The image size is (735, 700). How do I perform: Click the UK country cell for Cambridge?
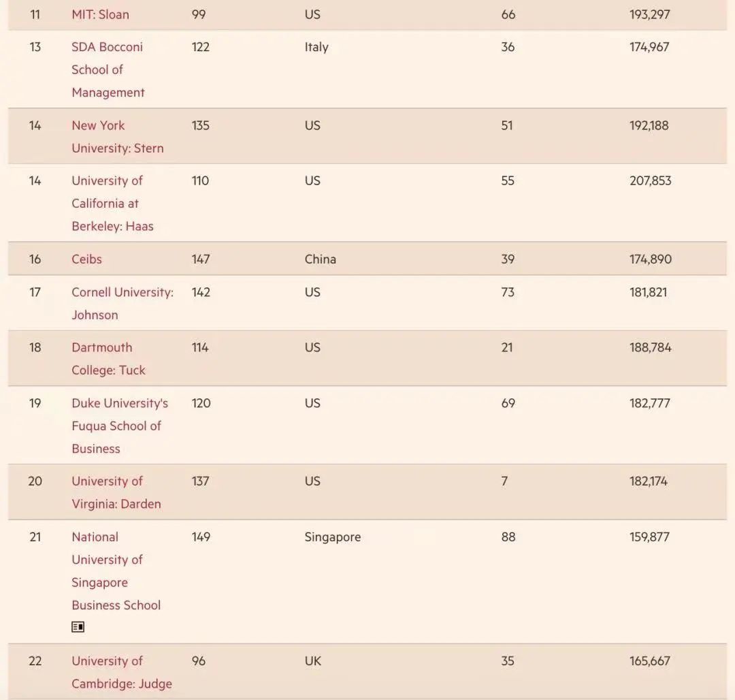pyautogui.click(x=312, y=661)
